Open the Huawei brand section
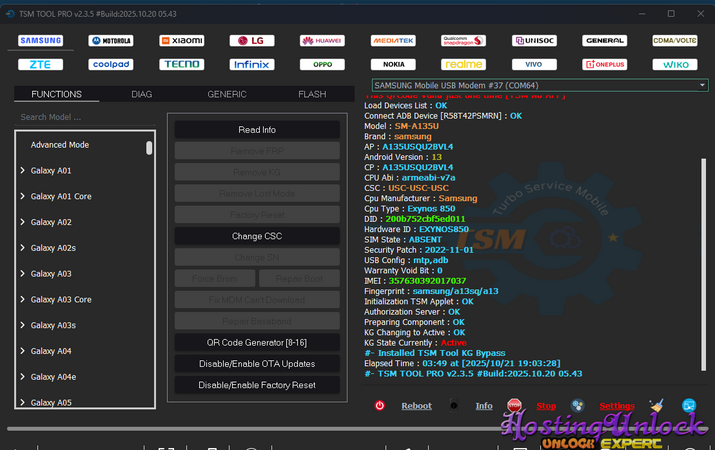 pos(322,41)
